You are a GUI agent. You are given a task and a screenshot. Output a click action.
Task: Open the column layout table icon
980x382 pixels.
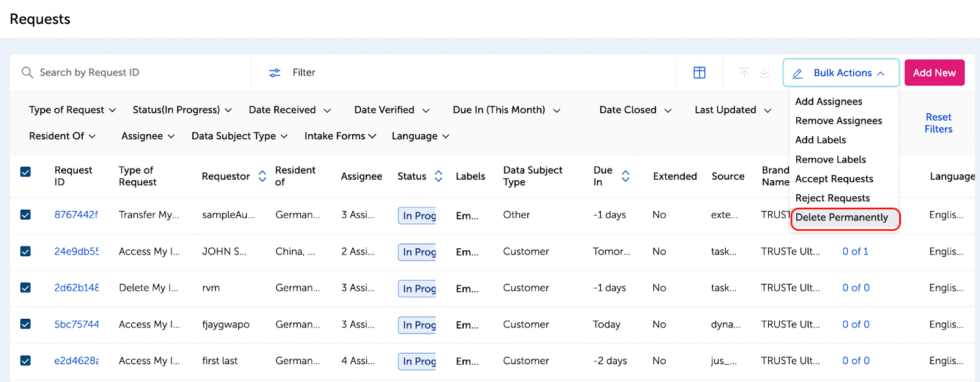coord(699,72)
